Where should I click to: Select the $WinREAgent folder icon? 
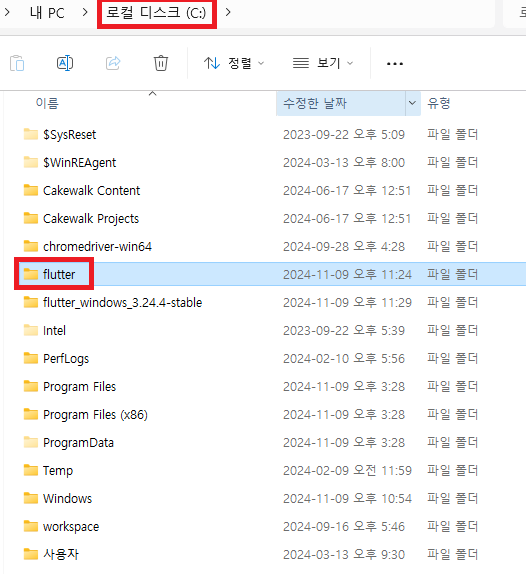click(x=31, y=162)
